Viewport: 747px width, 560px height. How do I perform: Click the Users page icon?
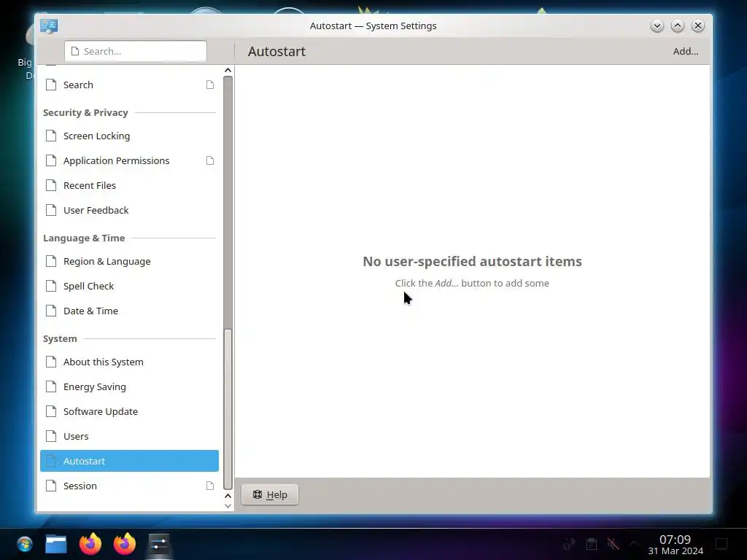coord(51,436)
